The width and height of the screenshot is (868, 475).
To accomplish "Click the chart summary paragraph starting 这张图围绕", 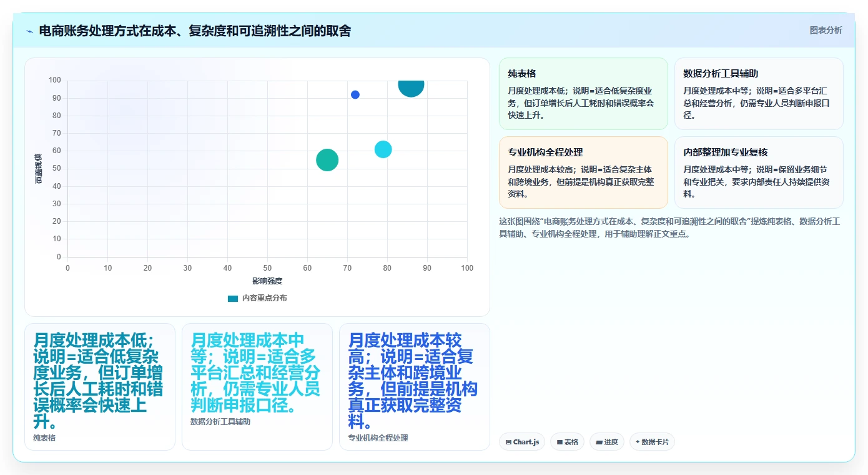I will coord(670,228).
